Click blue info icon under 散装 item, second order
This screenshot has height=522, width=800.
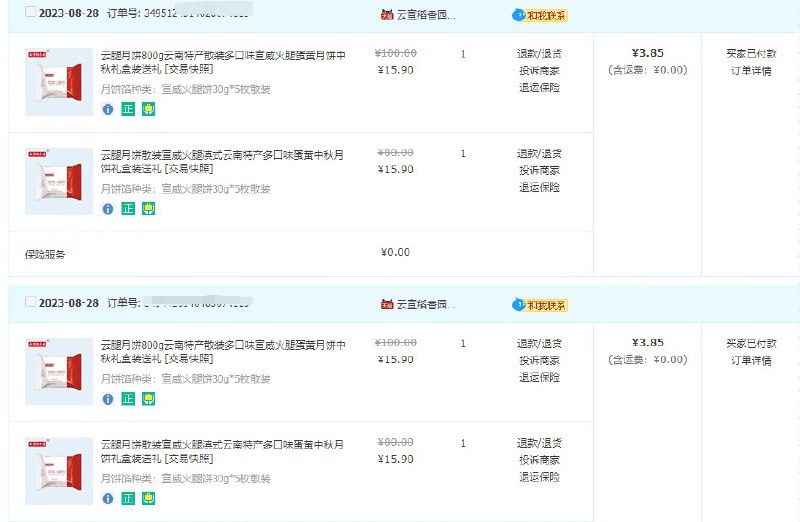(108, 499)
